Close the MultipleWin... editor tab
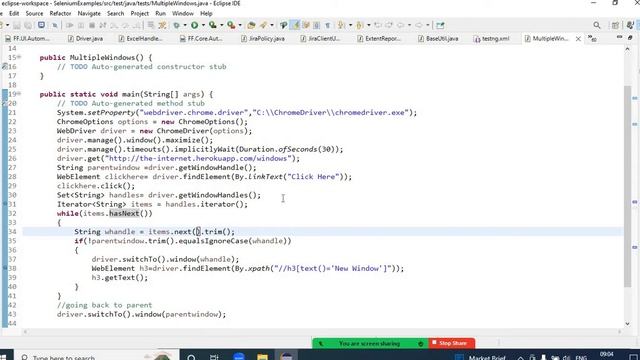The height and width of the screenshot is (360, 640). (x=578, y=39)
